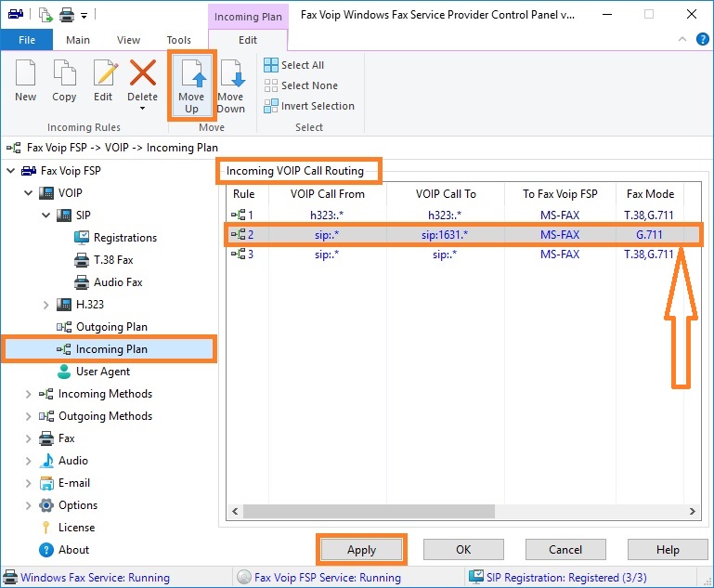Click the To Fax Voip FSP column header
The width and height of the screenshot is (714, 588).
coord(560,194)
